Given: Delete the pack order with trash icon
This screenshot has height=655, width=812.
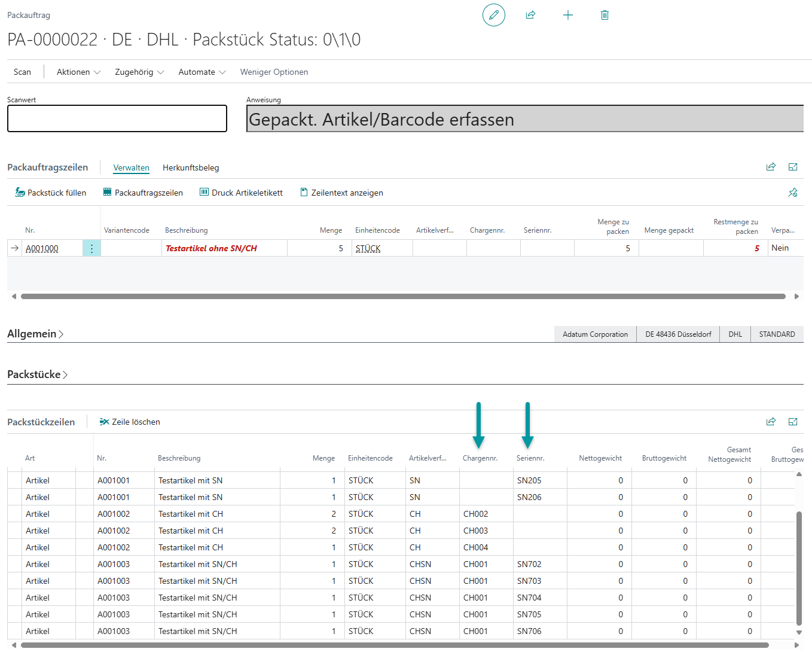Looking at the screenshot, I should 605,15.
